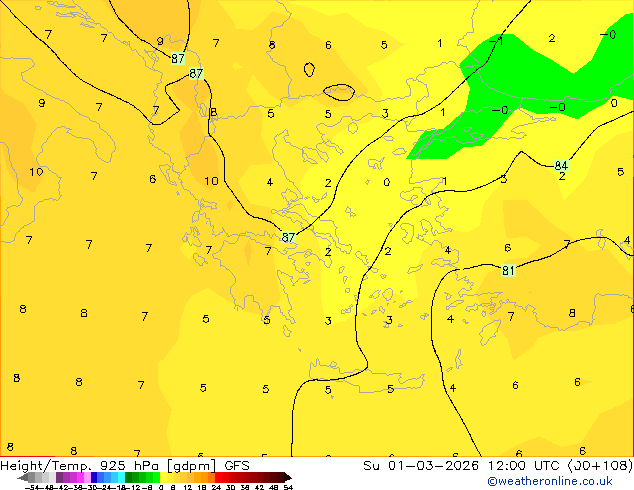Click the 84 height contour label
This screenshot has width=634, height=490.
point(561,165)
